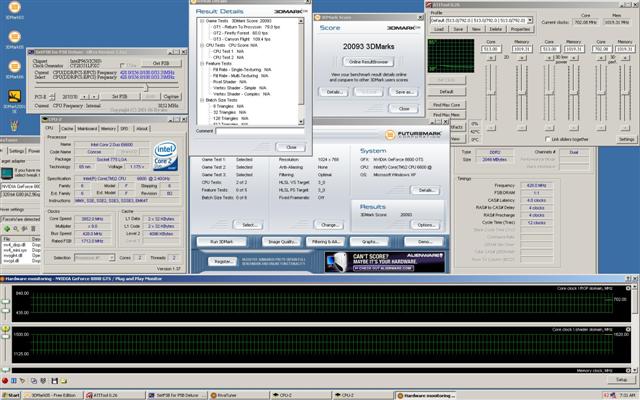This screenshot has width=640, height=400.
Task: Click the Comment field in Result Details
Action: pos(260,131)
